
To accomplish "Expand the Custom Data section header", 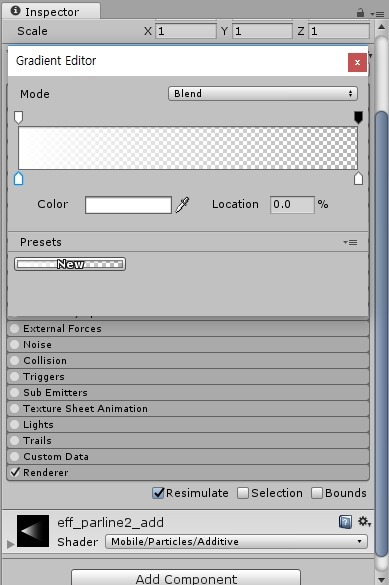I will [x=188, y=457].
